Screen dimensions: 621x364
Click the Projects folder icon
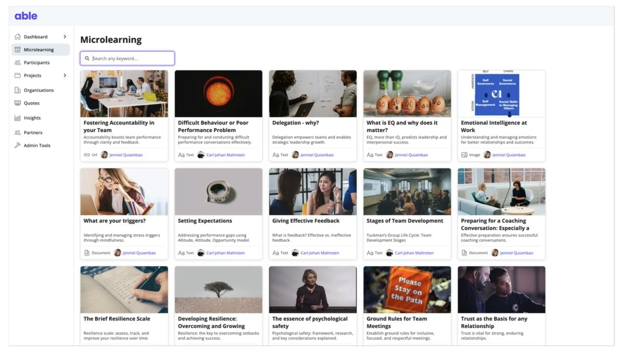click(x=18, y=76)
